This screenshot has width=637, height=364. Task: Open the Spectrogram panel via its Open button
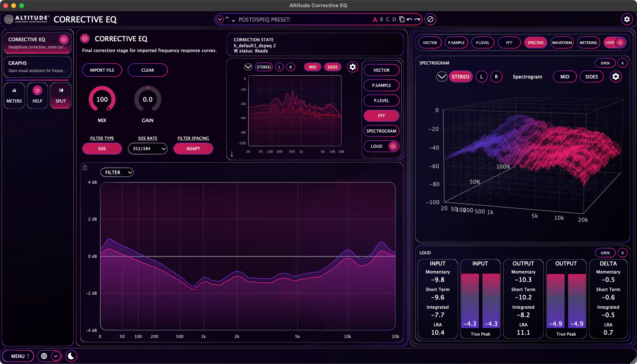605,63
